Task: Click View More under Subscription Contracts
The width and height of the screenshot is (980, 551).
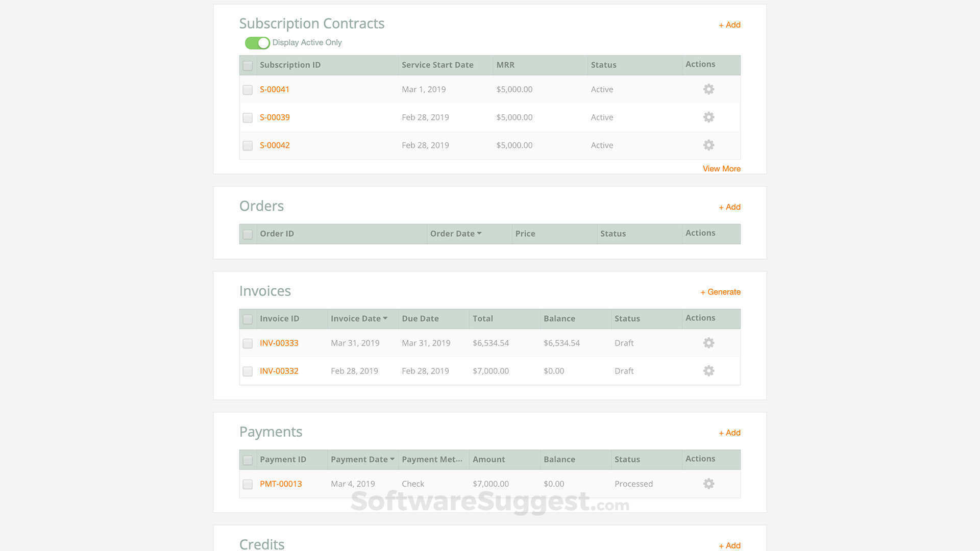Action: (721, 169)
